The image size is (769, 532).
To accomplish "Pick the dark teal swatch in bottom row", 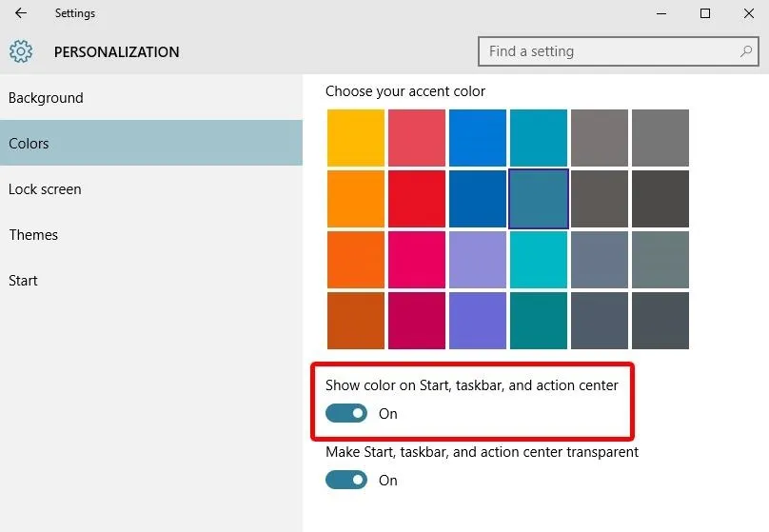I will (539, 321).
